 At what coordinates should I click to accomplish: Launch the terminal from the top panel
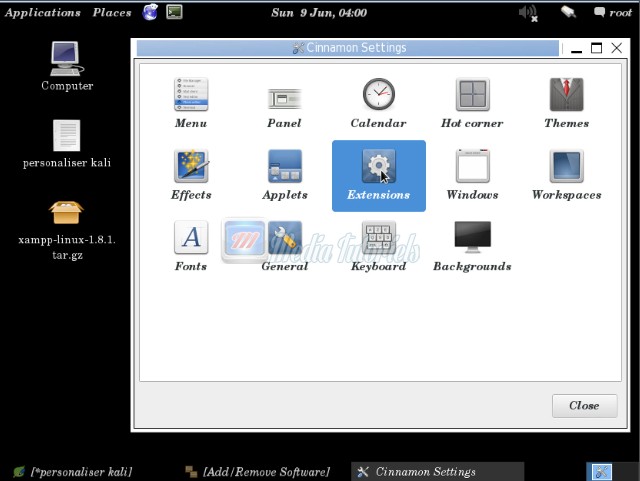click(174, 12)
